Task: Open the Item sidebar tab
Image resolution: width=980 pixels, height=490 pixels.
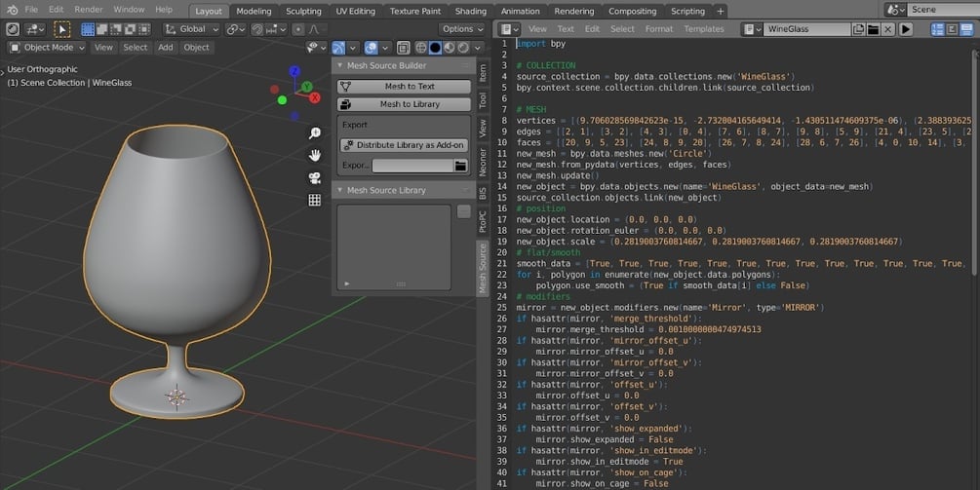Action: click(483, 74)
